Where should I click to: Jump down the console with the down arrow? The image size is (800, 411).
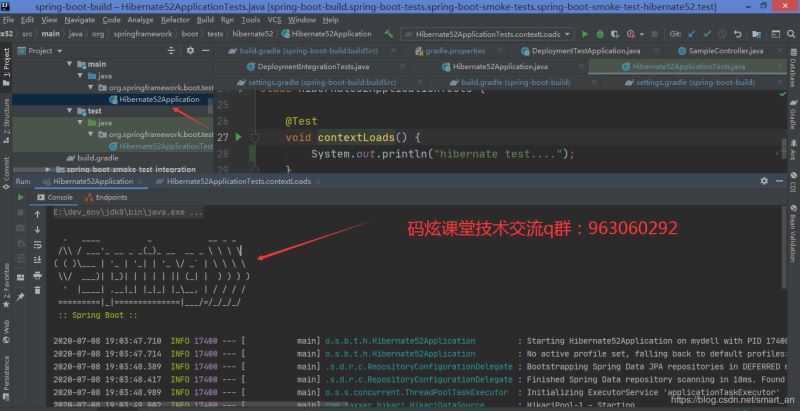tap(37, 230)
